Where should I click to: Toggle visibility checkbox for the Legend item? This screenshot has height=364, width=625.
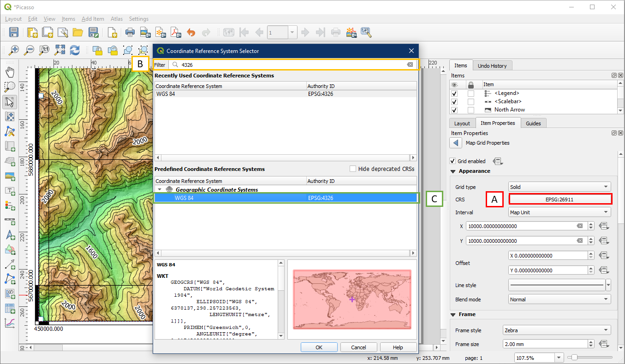(454, 93)
